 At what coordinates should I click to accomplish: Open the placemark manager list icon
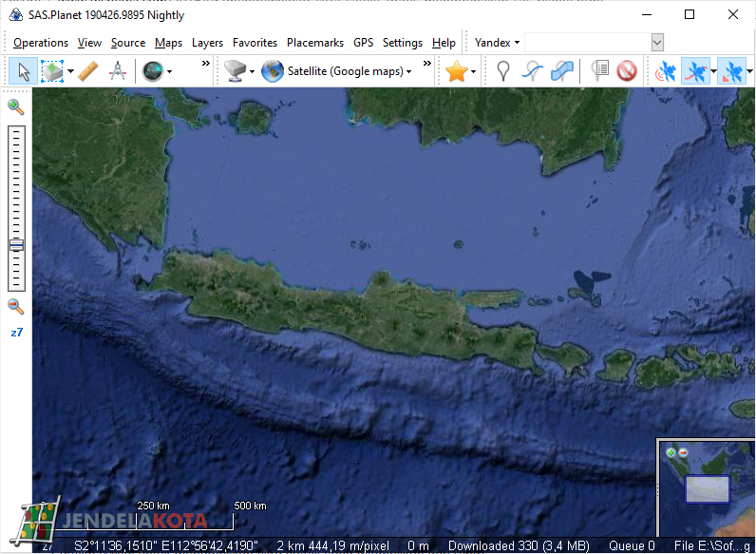click(x=600, y=71)
